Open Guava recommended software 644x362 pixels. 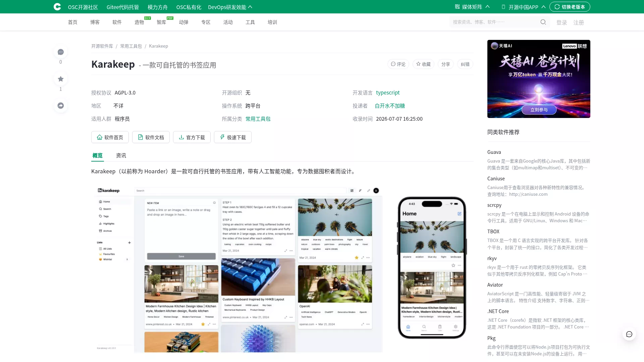[494, 152]
